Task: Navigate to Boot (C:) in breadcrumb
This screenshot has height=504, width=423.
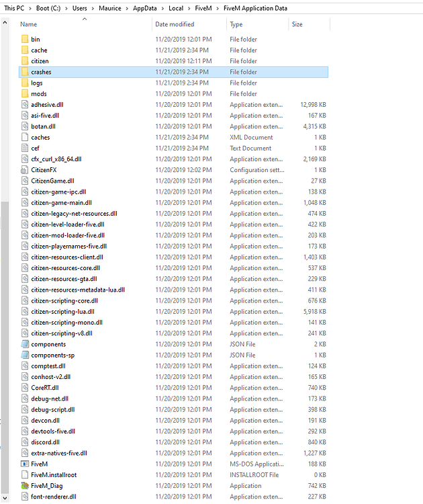Action: [48, 8]
